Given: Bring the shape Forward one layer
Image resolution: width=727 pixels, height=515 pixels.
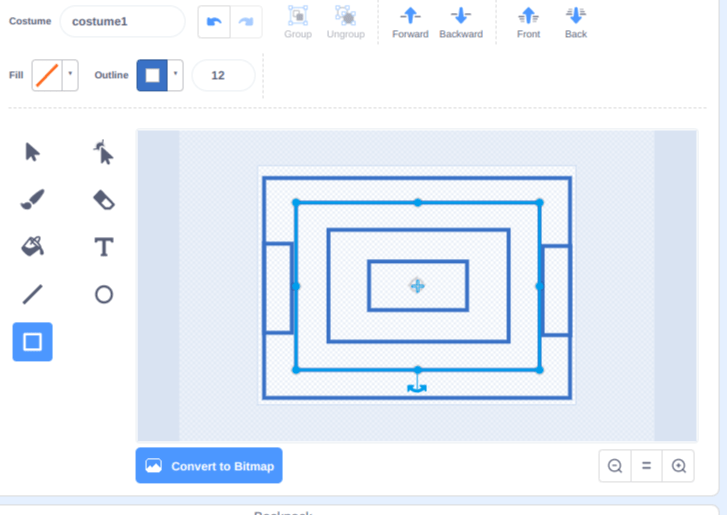Looking at the screenshot, I should [410, 22].
